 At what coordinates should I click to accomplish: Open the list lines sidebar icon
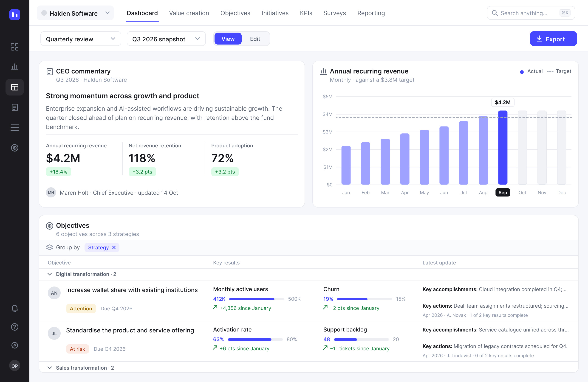pos(14,128)
